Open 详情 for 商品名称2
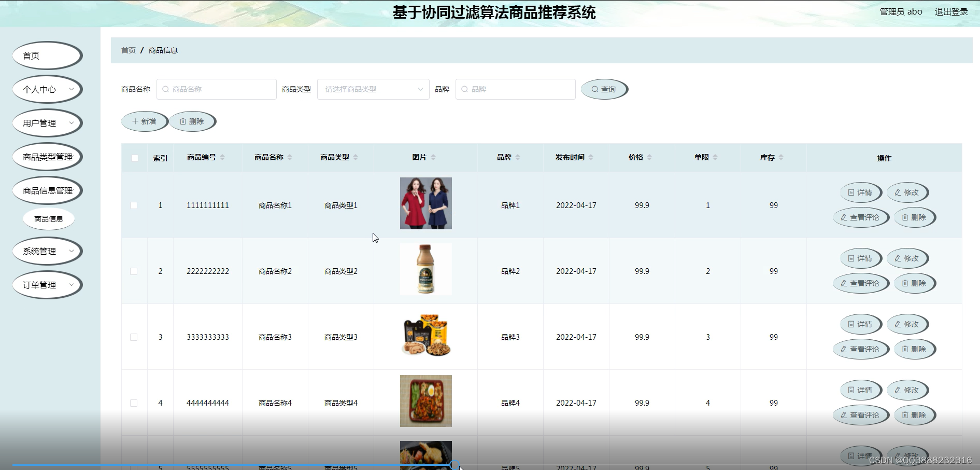This screenshot has width=980, height=470. (x=861, y=258)
